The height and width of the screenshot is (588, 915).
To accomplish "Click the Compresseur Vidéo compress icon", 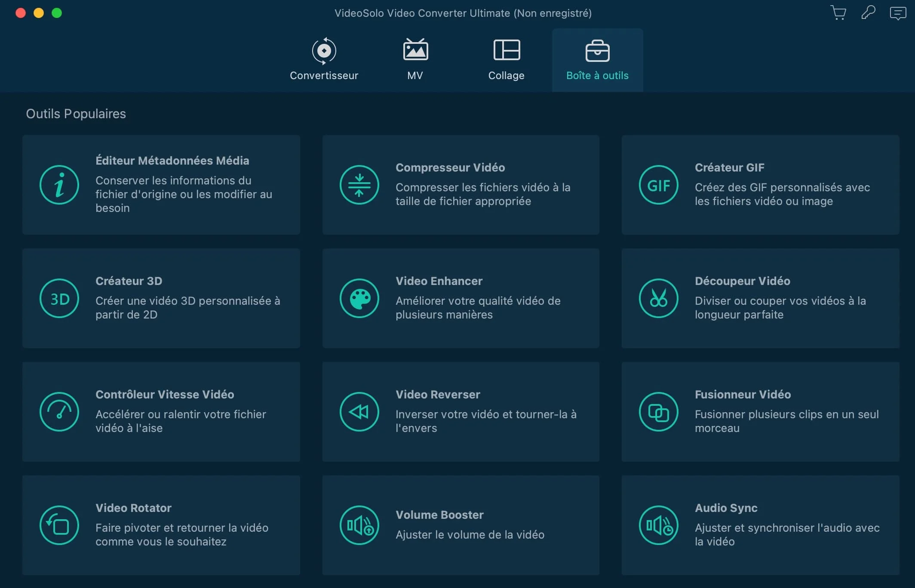I will tap(359, 185).
